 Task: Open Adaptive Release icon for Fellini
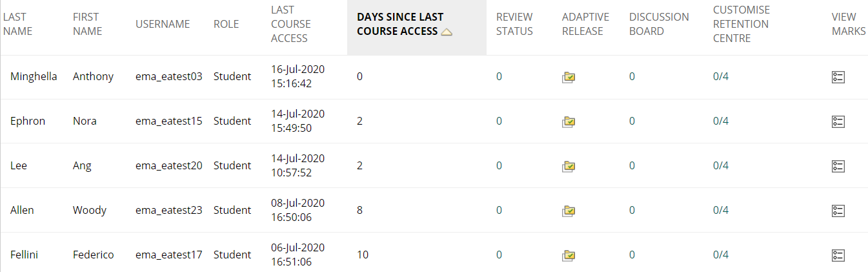tap(569, 255)
